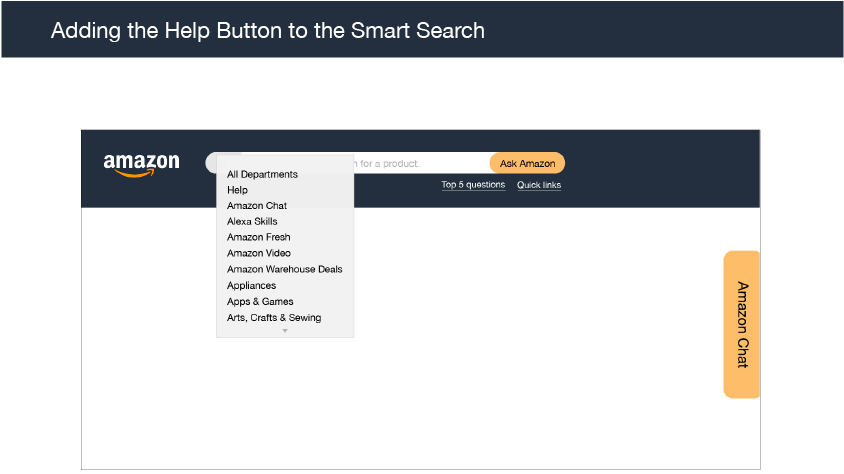The width and height of the screenshot is (844, 474).
Task: Choose Amazon Video from dropdown
Action: point(258,253)
